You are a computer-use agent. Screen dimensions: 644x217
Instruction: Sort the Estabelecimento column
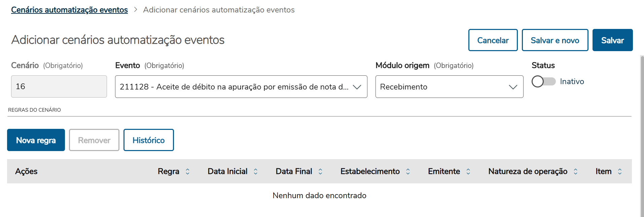(x=407, y=171)
